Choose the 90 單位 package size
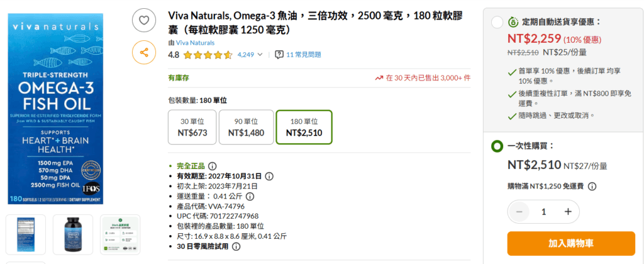This screenshot has height=264, width=644. coord(247,127)
